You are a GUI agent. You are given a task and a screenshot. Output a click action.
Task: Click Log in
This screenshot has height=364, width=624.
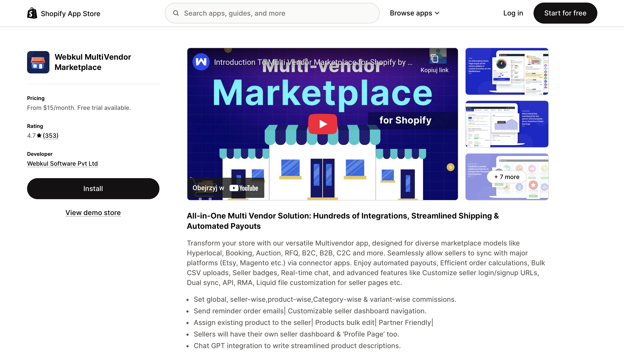[513, 13]
